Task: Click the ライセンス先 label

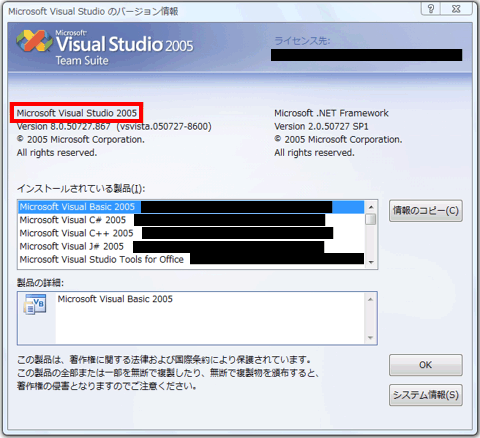Action: 302,41
